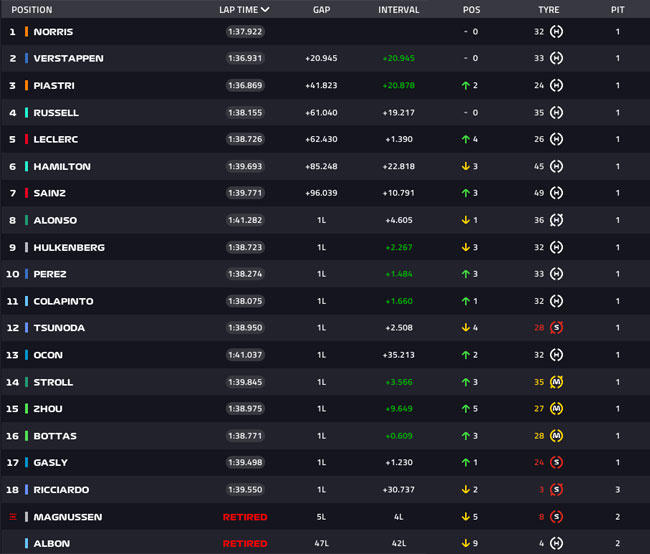Click Ricciardo's pit stop count 3
This screenshot has height=554, width=650.
618,490
